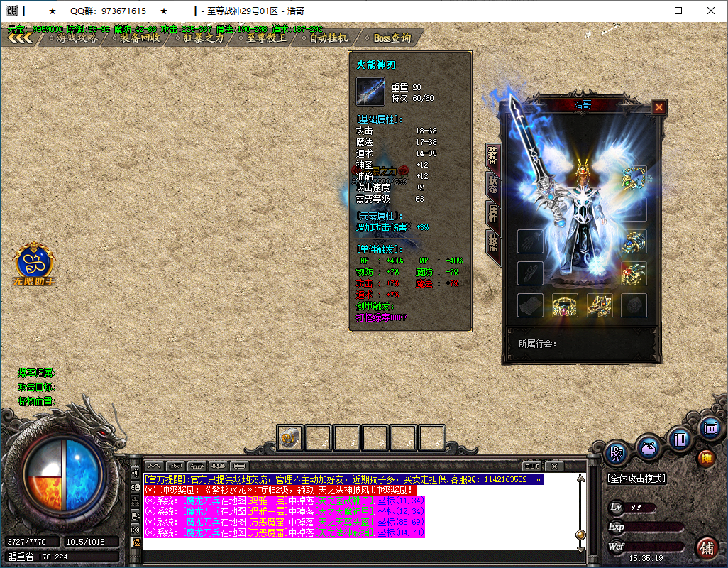This screenshot has height=568, width=728.
Task: Click the red-gem ring equipment slot
Action: click(634, 273)
